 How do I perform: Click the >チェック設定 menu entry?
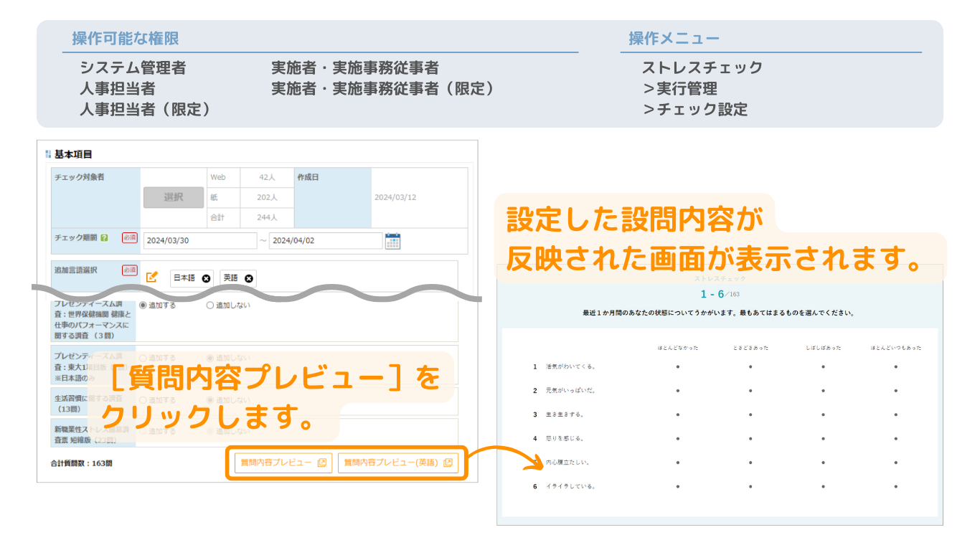tap(694, 110)
